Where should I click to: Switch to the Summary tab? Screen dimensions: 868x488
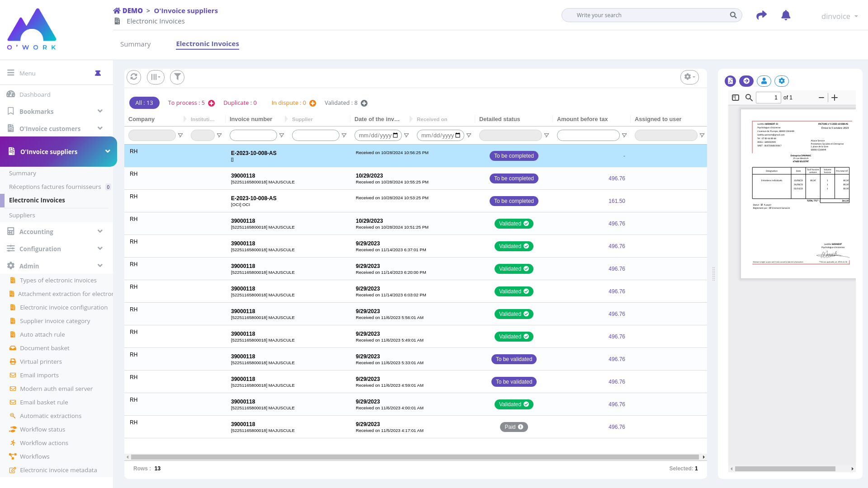135,44
